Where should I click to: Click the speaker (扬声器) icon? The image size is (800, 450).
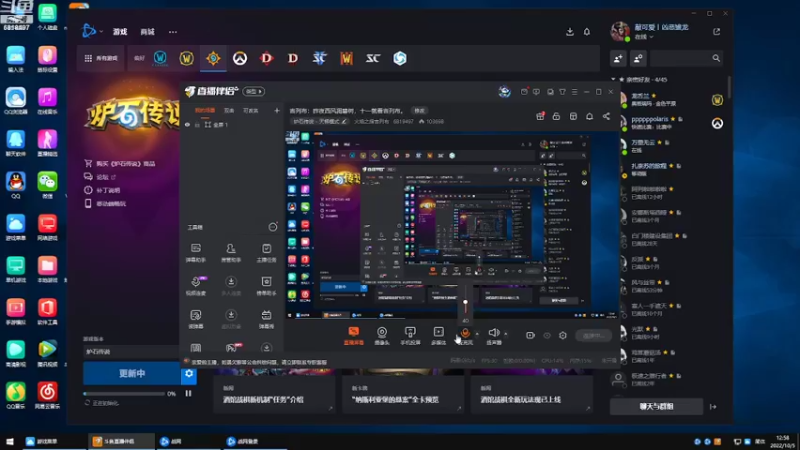[x=493, y=333]
